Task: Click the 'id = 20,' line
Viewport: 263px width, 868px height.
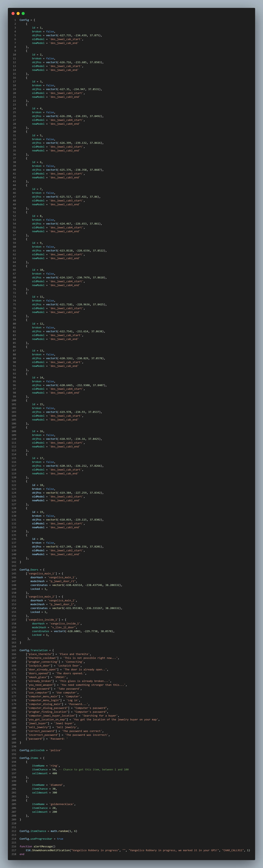Action: pyautogui.click(x=38, y=539)
